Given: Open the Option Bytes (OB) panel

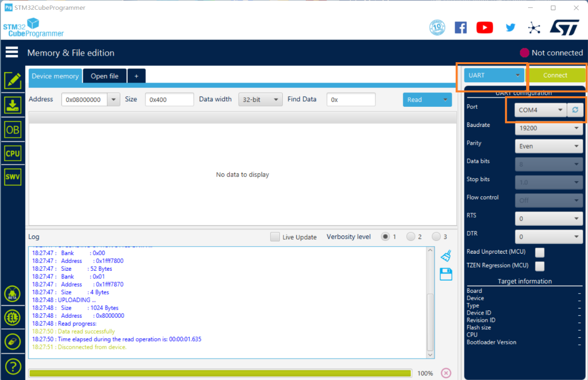Looking at the screenshot, I should (x=13, y=130).
